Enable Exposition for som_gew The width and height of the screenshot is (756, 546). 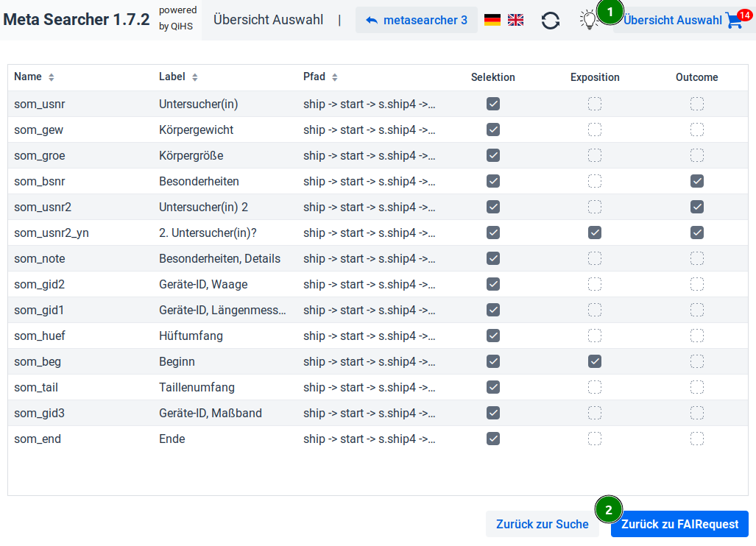595,130
